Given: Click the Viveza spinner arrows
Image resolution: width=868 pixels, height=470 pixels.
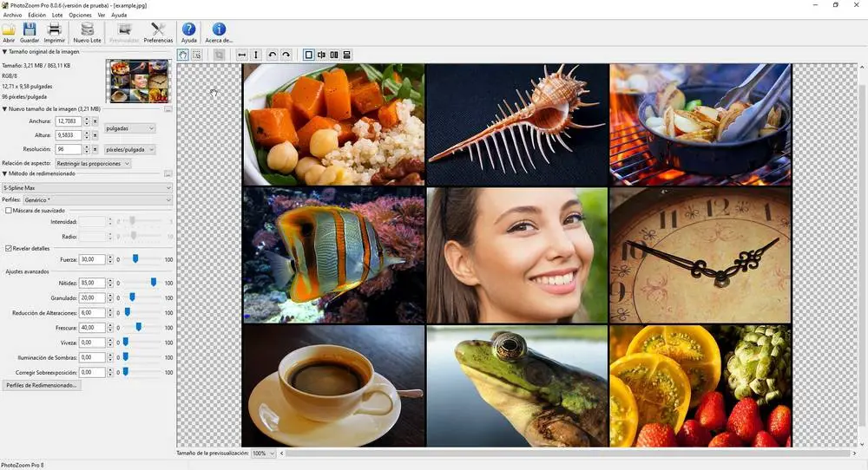Looking at the screenshot, I should click(x=109, y=343).
